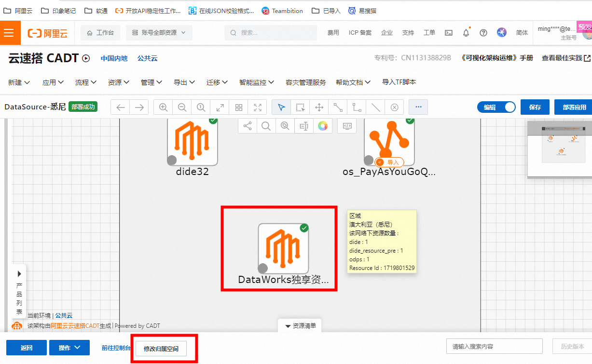Click the fullscreen four-corner arrows icon

coord(257,107)
